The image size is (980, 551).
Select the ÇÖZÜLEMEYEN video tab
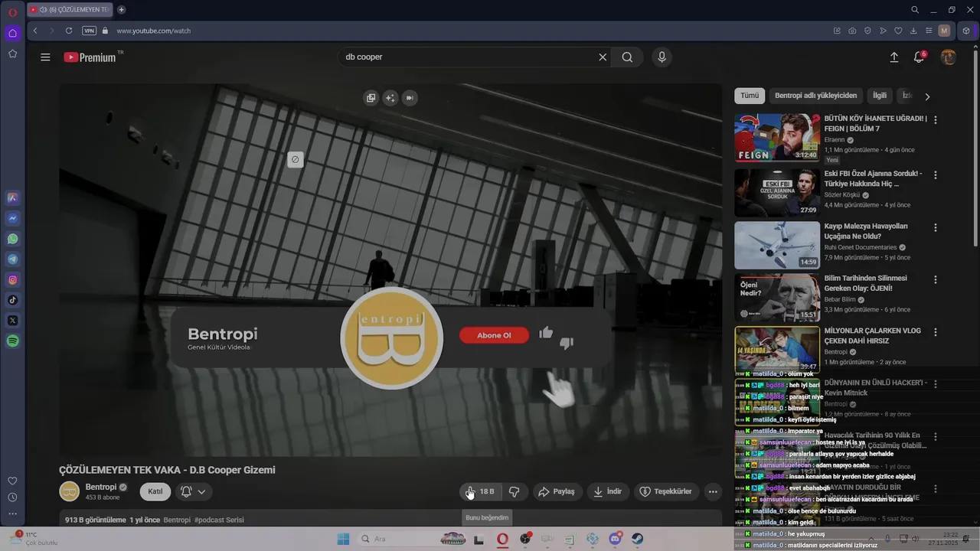coord(70,10)
